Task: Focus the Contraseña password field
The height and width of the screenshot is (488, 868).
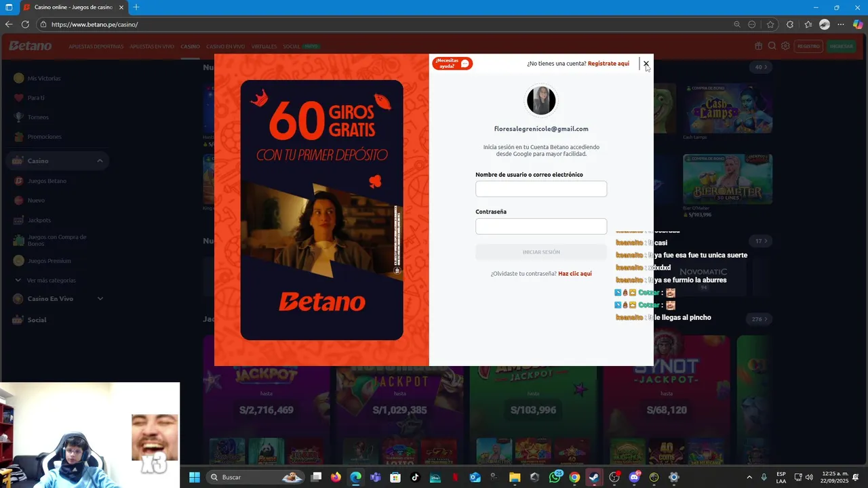Action: pyautogui.click(x=541, y=226)
